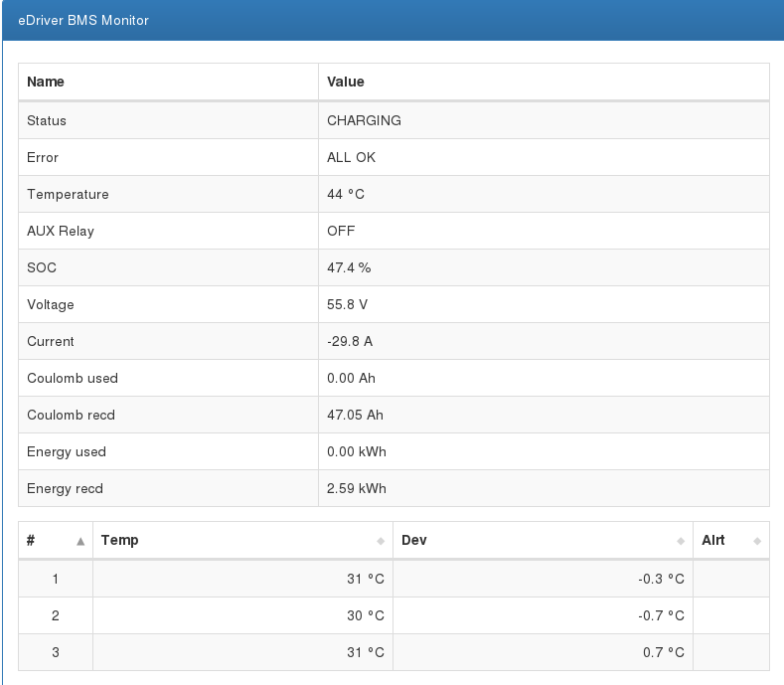Image resolution: width=784 pixels, height=685 pixels.
Task: Select the Name column header
Action: [x=46, y=82]
